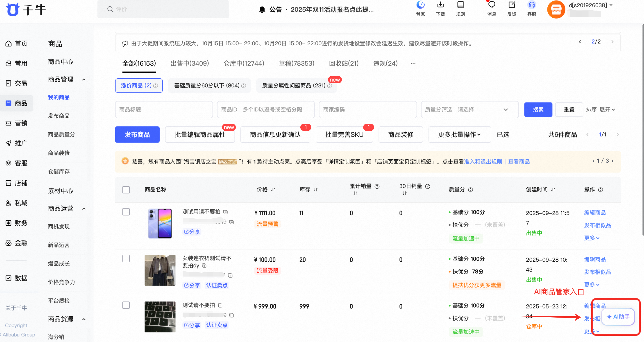The width and height of the screenshot is (644, 342).
Task: Open 财务 in left sidebar
Action: [17, 223]
